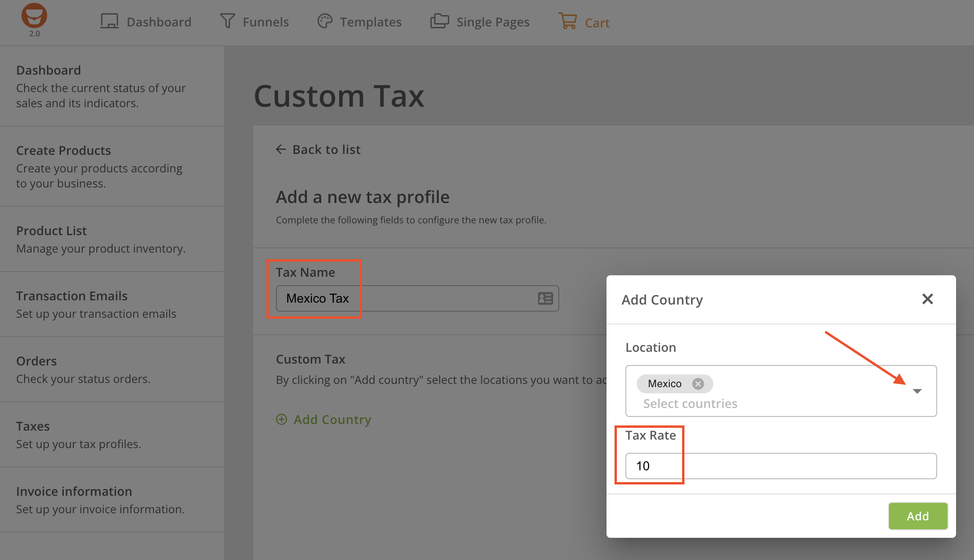Click the Cart shopping icon
The width and height of the screenshot is (974, 560).
(567, 21)
